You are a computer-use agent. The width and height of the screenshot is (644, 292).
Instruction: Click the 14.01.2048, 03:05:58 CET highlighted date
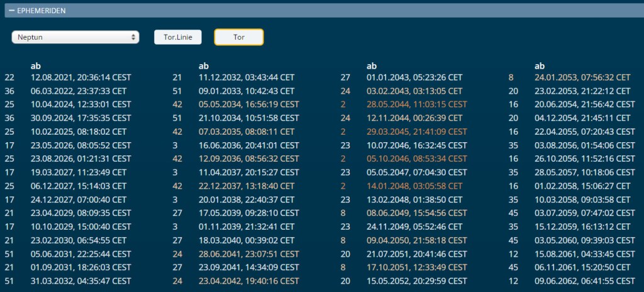414,186
